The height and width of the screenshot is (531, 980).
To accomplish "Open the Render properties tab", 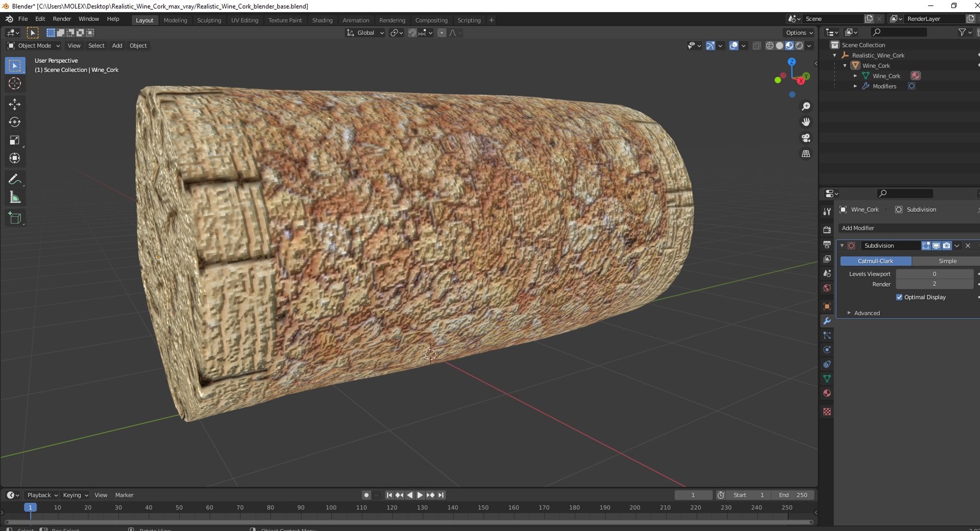I will (827, 230).
